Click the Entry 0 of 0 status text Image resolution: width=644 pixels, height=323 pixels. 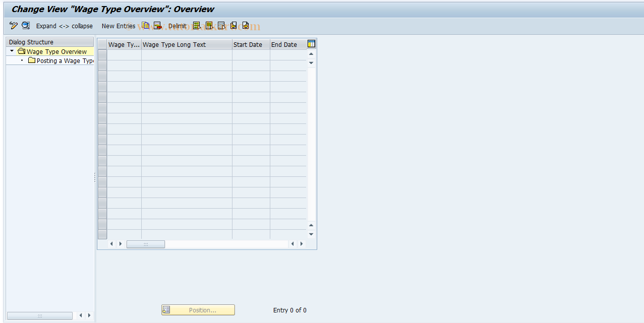click(290, 310)
